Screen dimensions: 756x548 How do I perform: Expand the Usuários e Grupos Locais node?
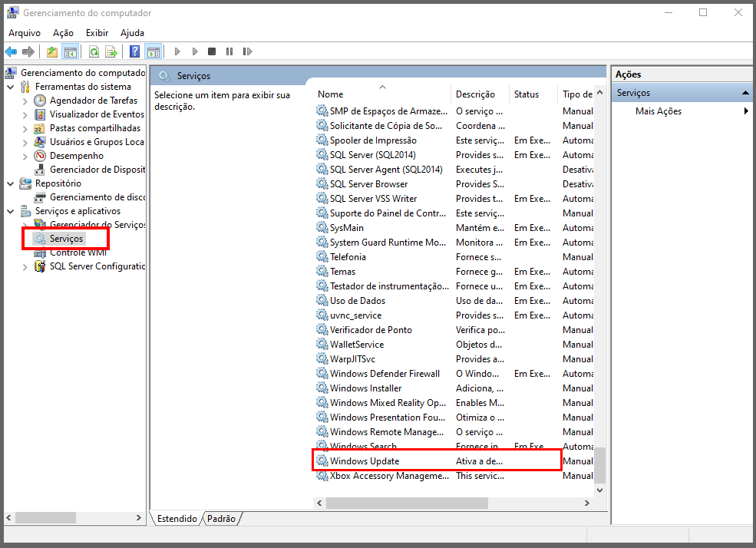(x=25, y=142)
